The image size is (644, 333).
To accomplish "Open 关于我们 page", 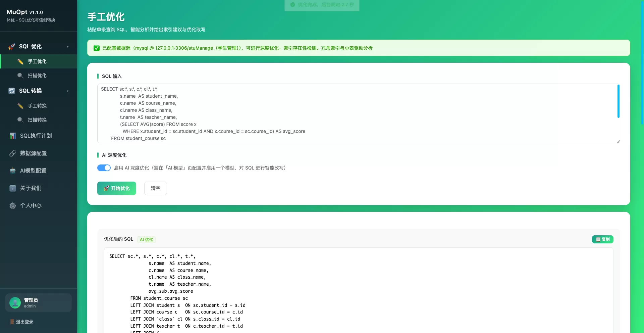I will click(x=39, y=188).
